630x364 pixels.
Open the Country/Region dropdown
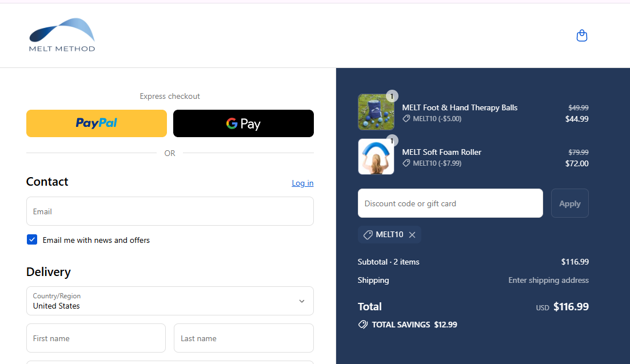pyautogui.click(x=170, y=301)
